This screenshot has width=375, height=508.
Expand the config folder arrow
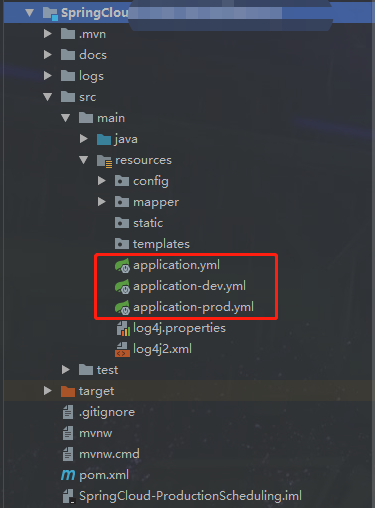(x=102, y=181)
